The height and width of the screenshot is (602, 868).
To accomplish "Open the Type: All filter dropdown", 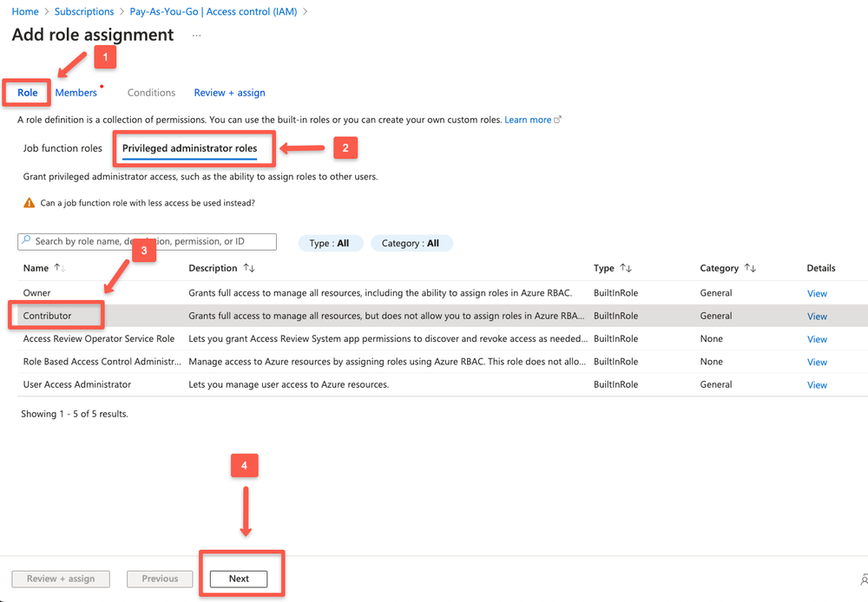I will 331,243.
